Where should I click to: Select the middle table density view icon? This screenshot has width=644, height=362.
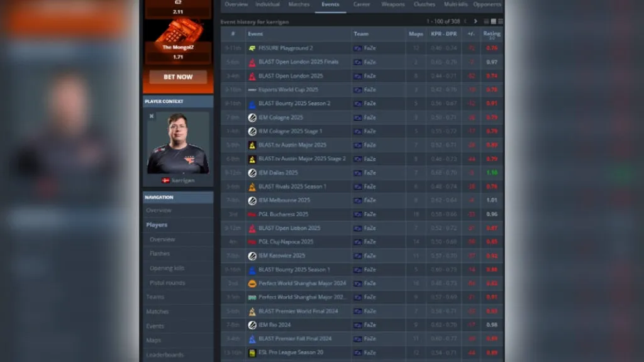point(493,21)
